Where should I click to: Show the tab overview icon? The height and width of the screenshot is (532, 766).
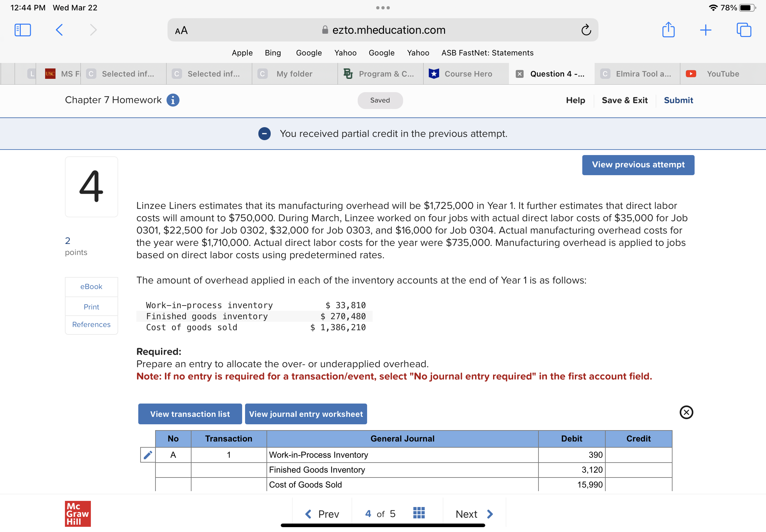tap(744, 30)
